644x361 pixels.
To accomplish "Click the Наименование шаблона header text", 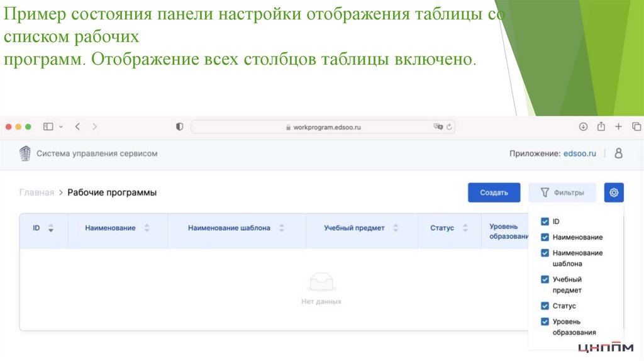I will pyautogui.click(x=229, y=228).
